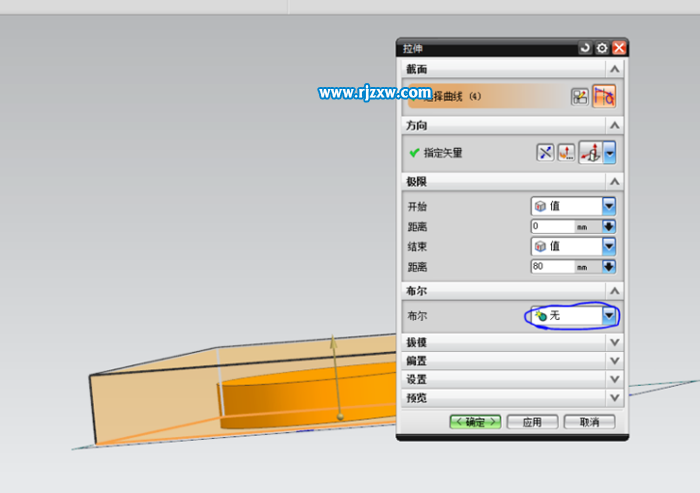700x493 pixels.
Task: Collapse the 方向 section
Action: click(x=615, y=125)
